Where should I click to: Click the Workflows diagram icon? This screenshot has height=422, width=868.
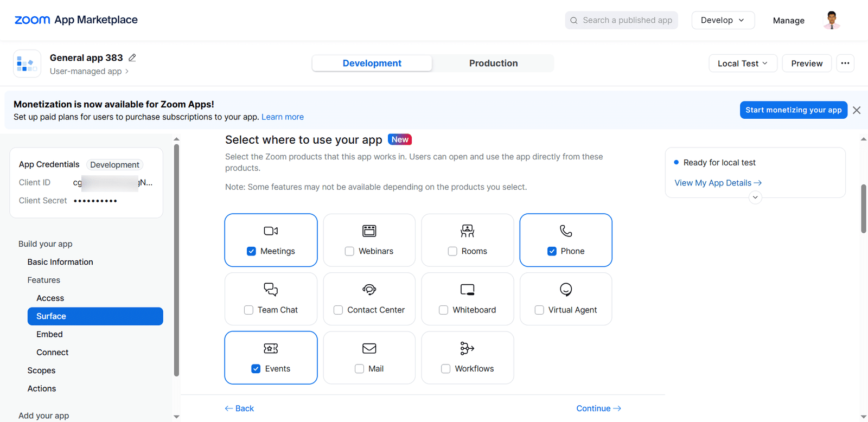click(467, 348)
